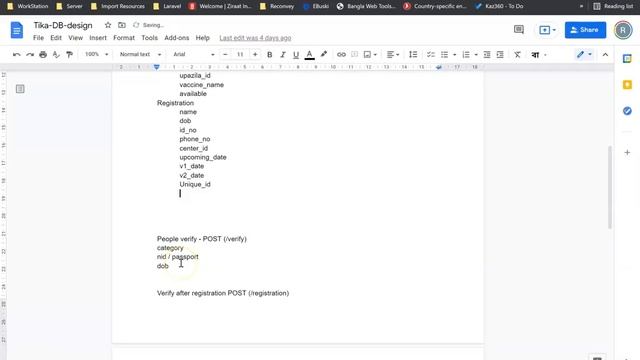
Task: Open the File menu
Action: (x=38, y=38)
